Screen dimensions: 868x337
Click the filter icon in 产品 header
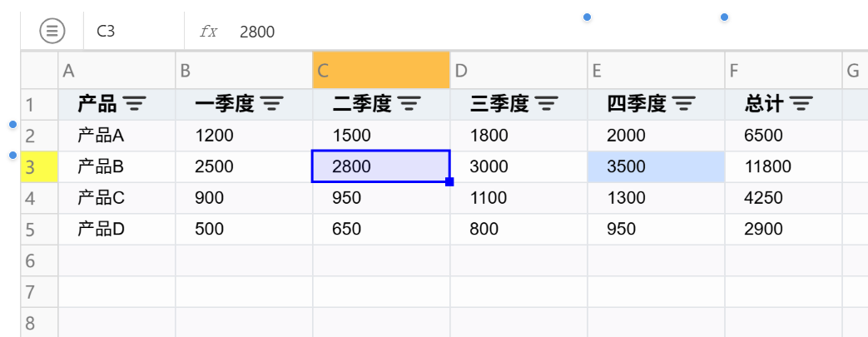[x=135, y=104]
